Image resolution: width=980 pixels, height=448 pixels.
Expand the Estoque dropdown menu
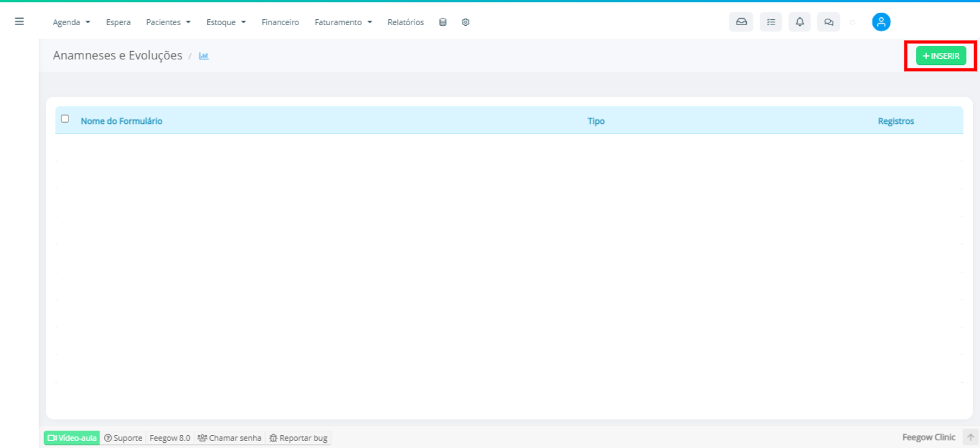click(x=226, y=22)
